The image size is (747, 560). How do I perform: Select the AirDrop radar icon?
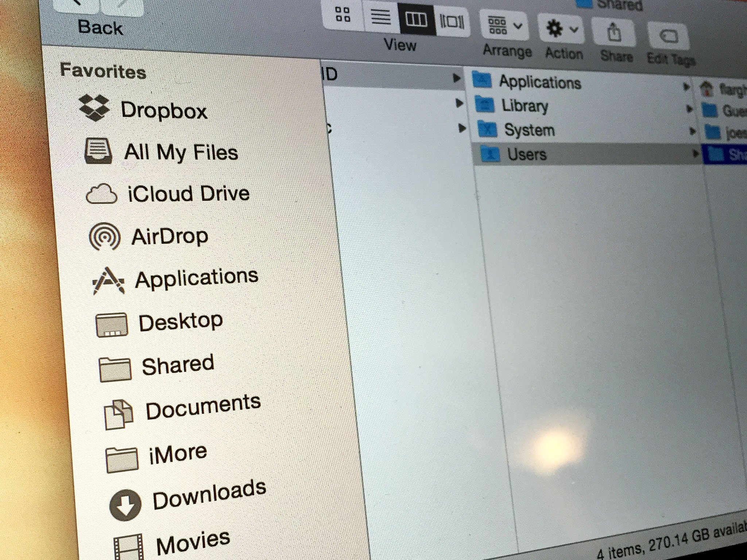click(105, 237)
